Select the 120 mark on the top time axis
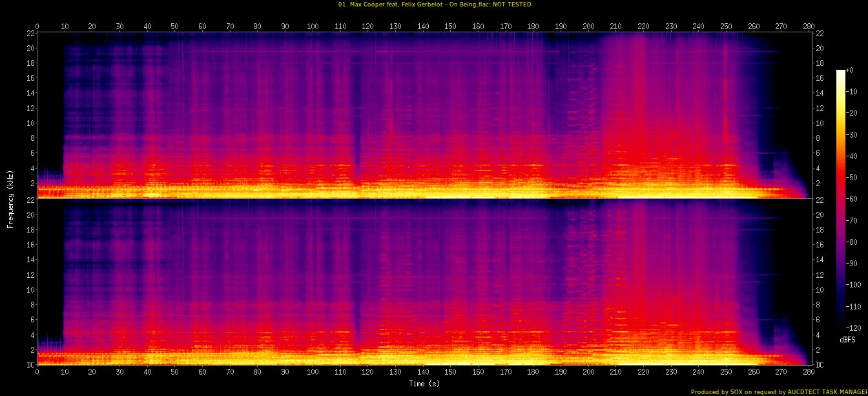Screen dimensions: 868x396 [x=367, y=26]
